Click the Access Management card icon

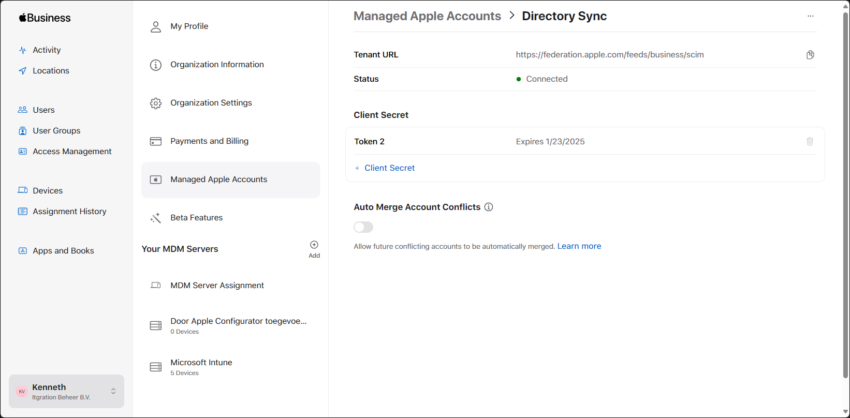click(22, 151)
